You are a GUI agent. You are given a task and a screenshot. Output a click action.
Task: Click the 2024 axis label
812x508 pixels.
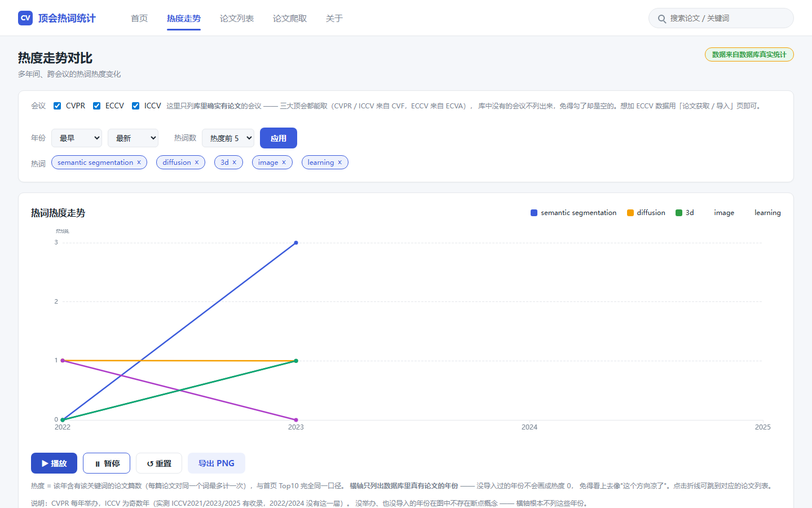click(x=529, y=427)
